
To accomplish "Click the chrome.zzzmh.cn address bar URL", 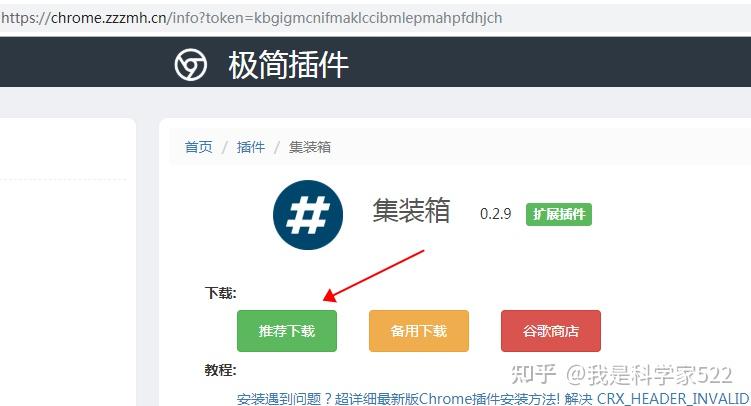I will tap(251, 18).
